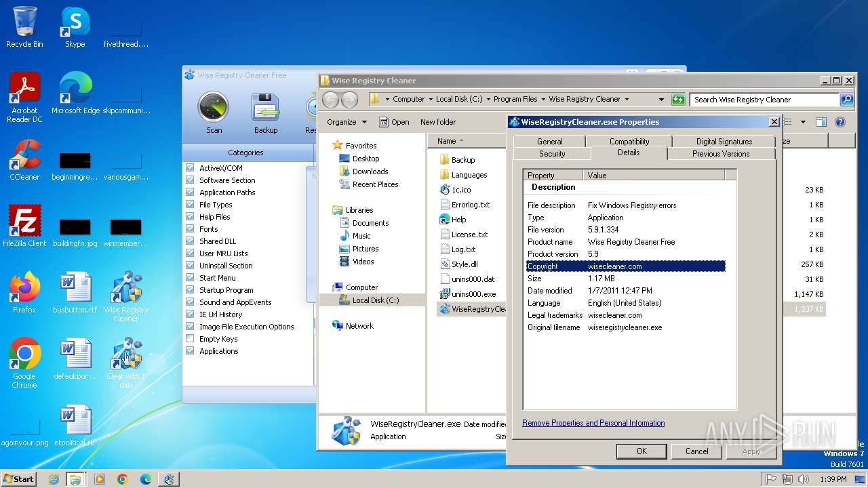Open Skype desktop shortcut

click(x=75, y=28)
